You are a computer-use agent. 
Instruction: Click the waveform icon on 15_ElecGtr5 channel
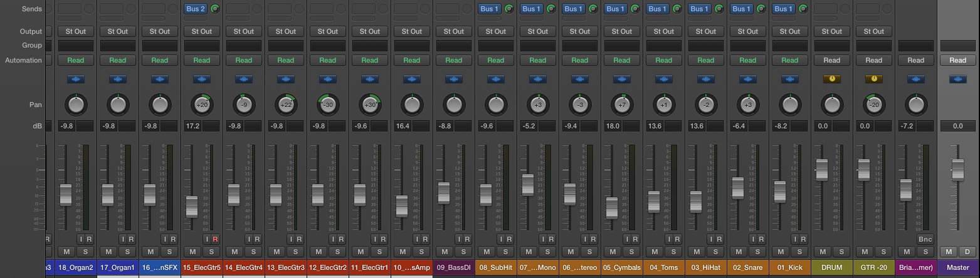pyautogui.click(x=202, y=79)
